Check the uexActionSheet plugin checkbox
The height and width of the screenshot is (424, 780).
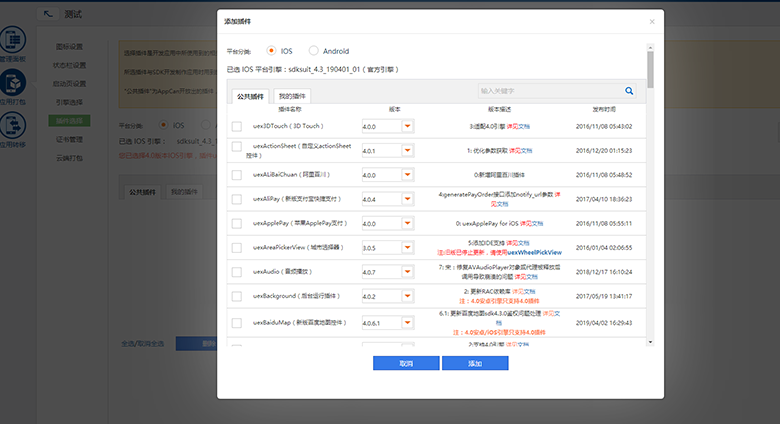pos(237,146)
